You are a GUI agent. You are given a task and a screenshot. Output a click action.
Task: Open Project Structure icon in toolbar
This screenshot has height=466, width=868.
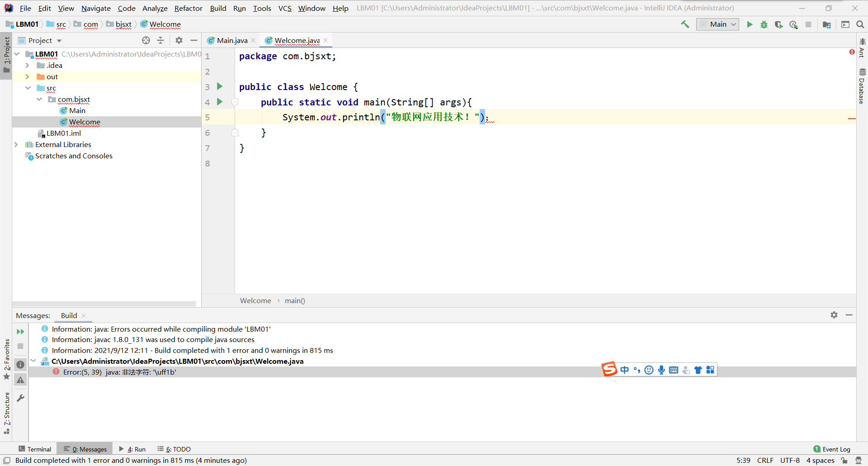click(x=827, y=24)
